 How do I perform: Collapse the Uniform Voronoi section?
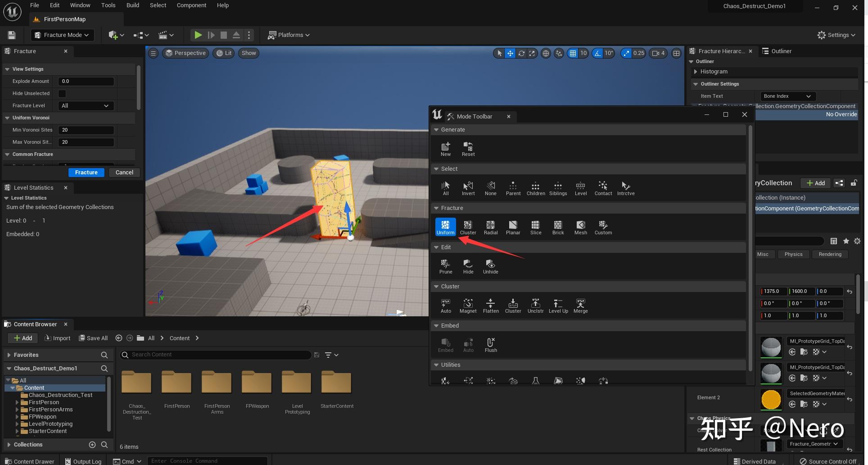click(x=7, y=118)
